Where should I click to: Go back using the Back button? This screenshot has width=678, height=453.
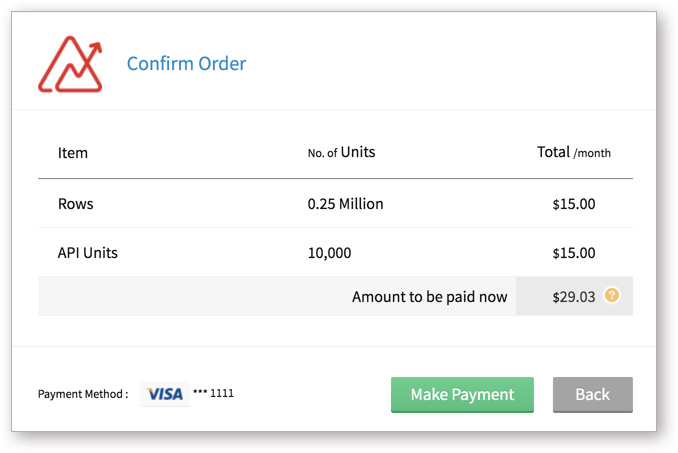[x=592, y=395]
